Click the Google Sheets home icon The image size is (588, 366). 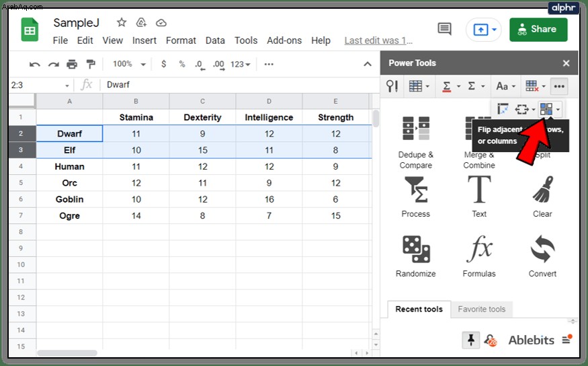[x=30, y=30]
